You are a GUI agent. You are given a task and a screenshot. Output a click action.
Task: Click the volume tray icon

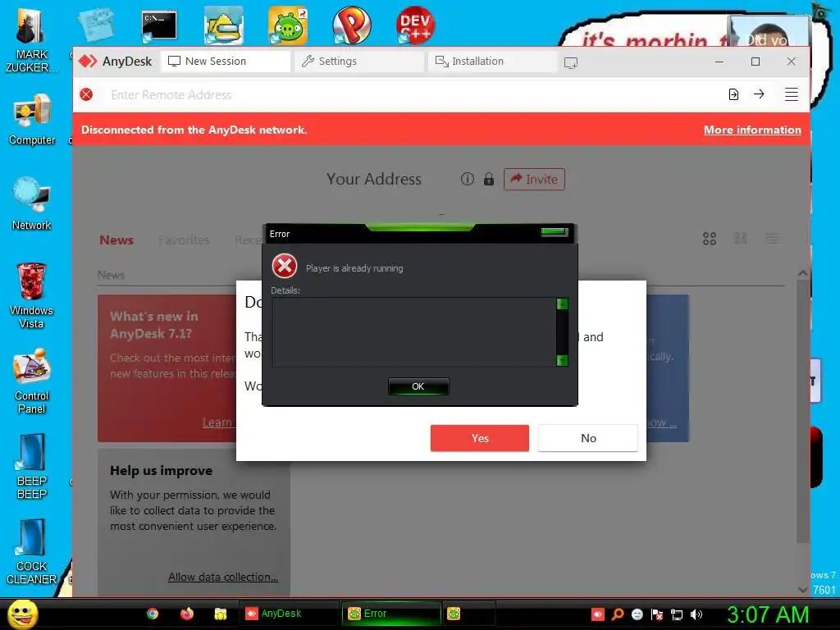click(696, 614)
